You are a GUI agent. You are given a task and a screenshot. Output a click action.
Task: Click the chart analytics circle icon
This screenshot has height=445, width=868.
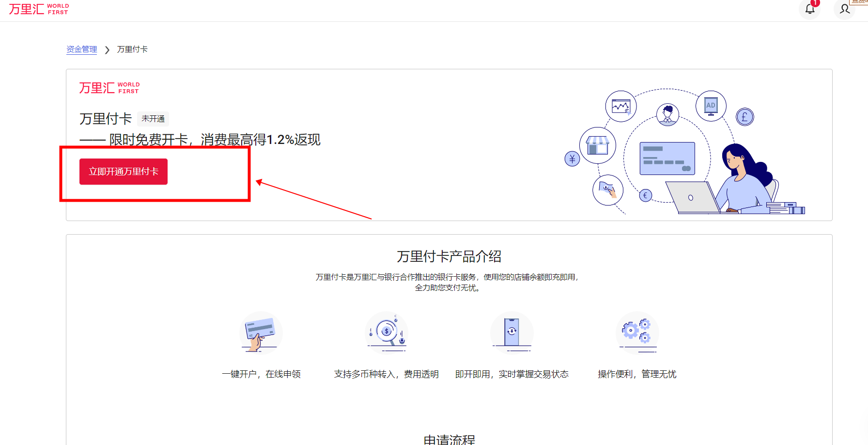620,106
